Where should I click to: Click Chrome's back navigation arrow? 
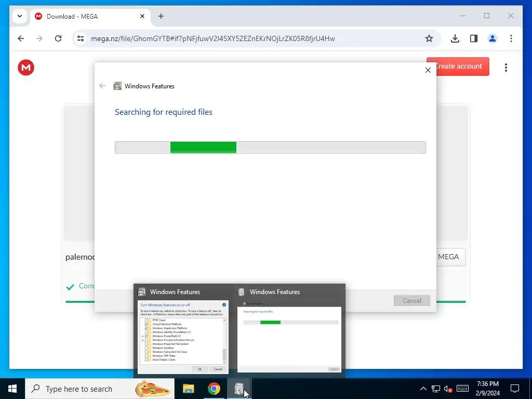coord(21,38)
